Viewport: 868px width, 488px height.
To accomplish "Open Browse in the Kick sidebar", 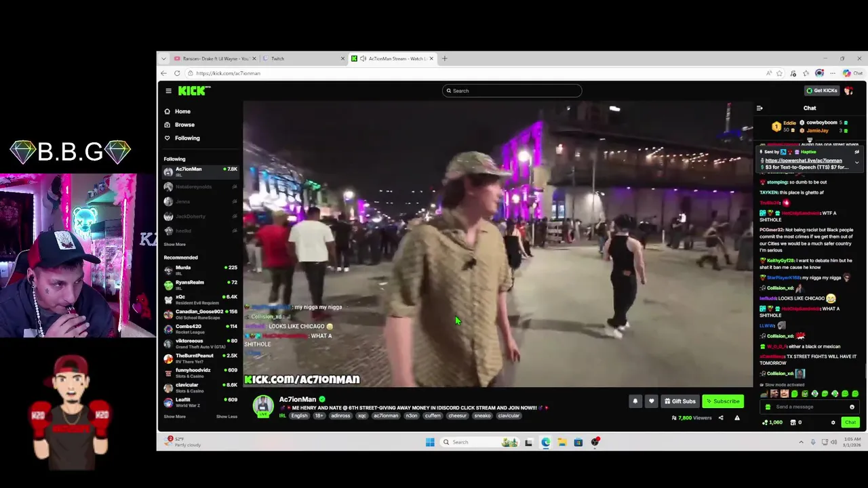I will pos(180,125).
